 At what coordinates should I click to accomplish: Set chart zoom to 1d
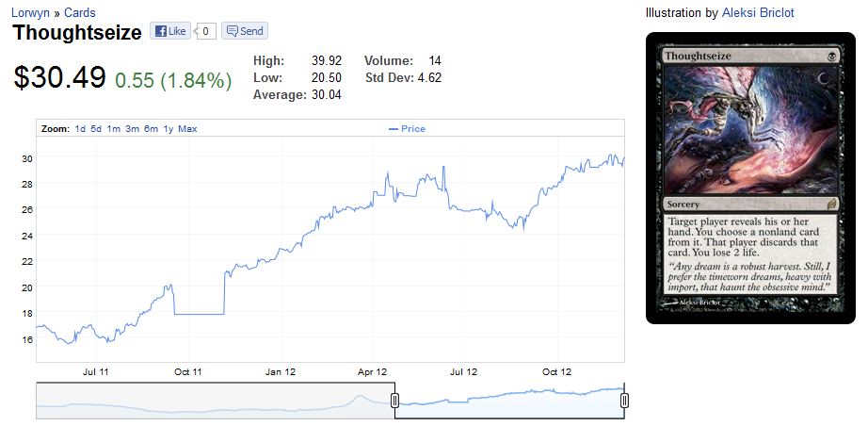coord(80,129)
